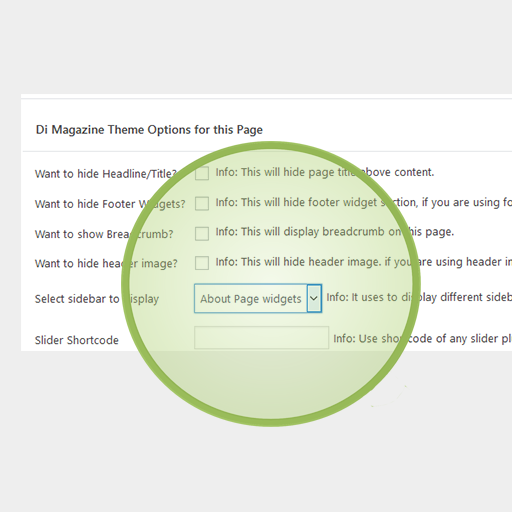Click the Slider Shortcode label

[77, 340]
